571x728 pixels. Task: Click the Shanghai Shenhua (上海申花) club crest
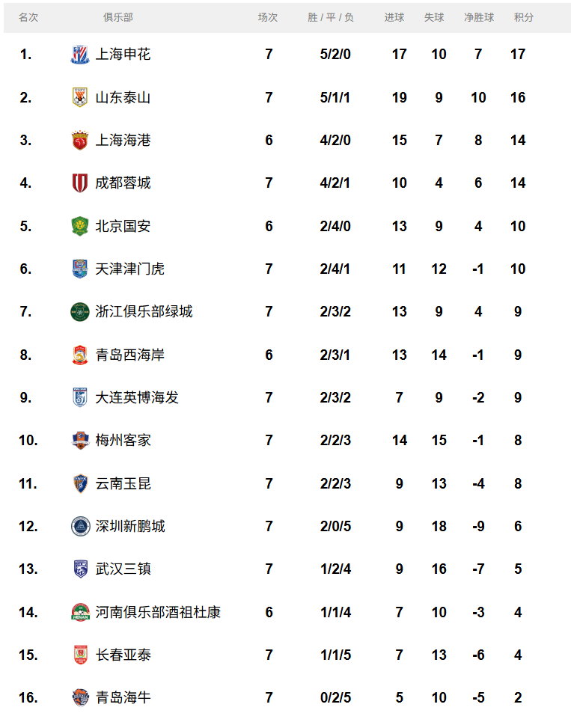point(79,55)
